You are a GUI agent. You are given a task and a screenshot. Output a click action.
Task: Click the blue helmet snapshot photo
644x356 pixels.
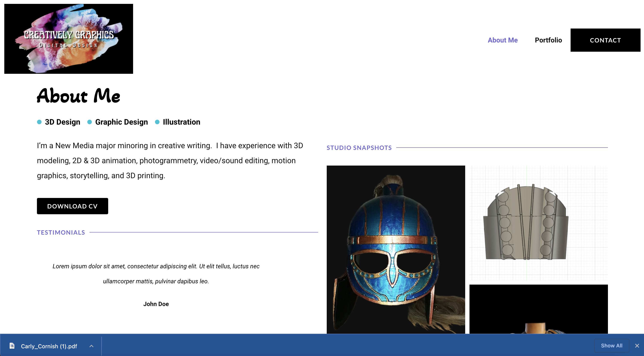[x=395, y=249]
